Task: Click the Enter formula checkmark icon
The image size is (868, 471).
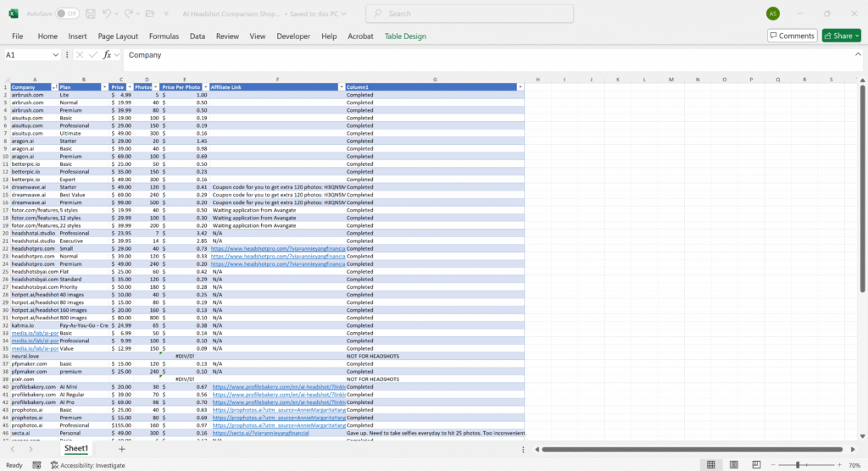Action: point(93,55)
